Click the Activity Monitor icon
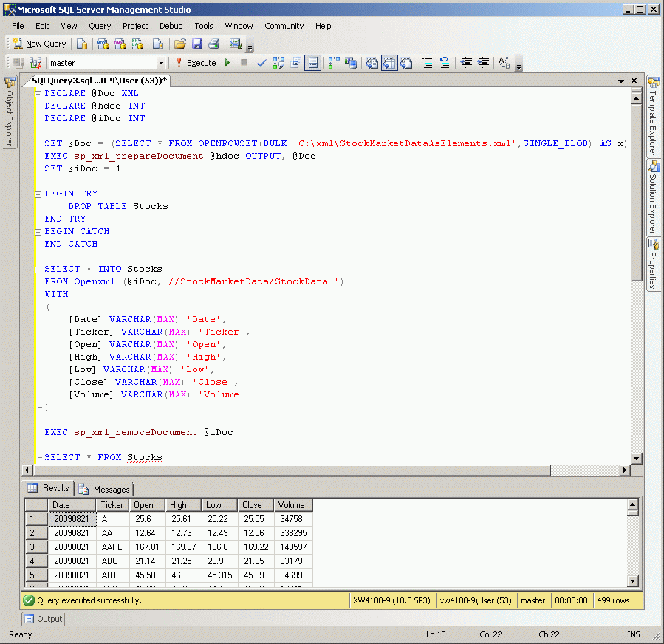Viewport: 664px width, 644px height. point(236,44)
